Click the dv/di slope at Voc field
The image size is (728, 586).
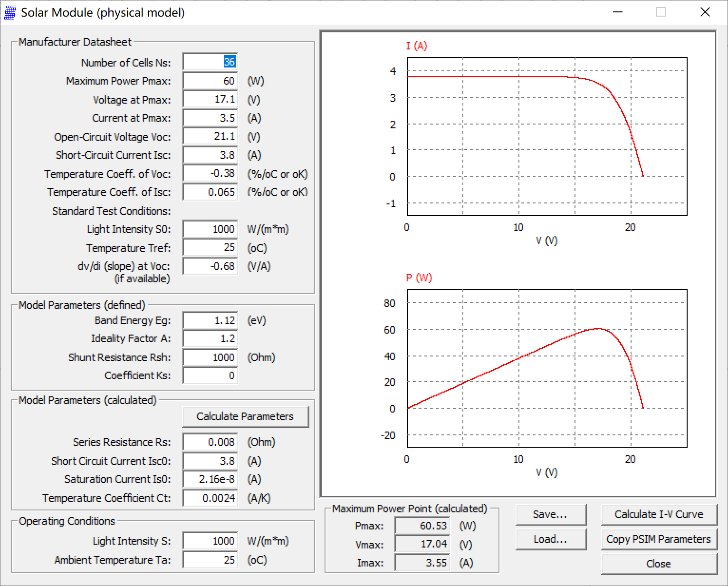210,266
